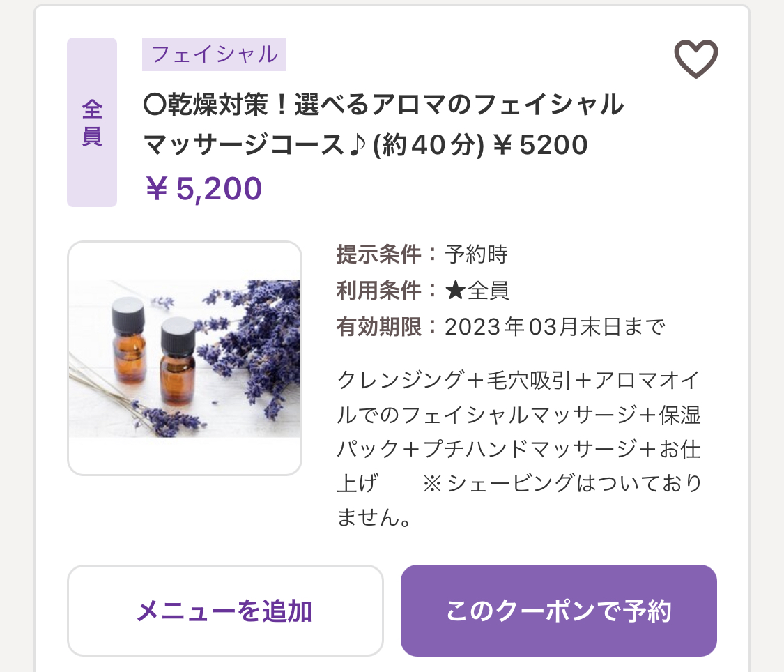Screen dimensions: 784x672
Task: Click the ません。 ending of description
Action: click(374, 517)
